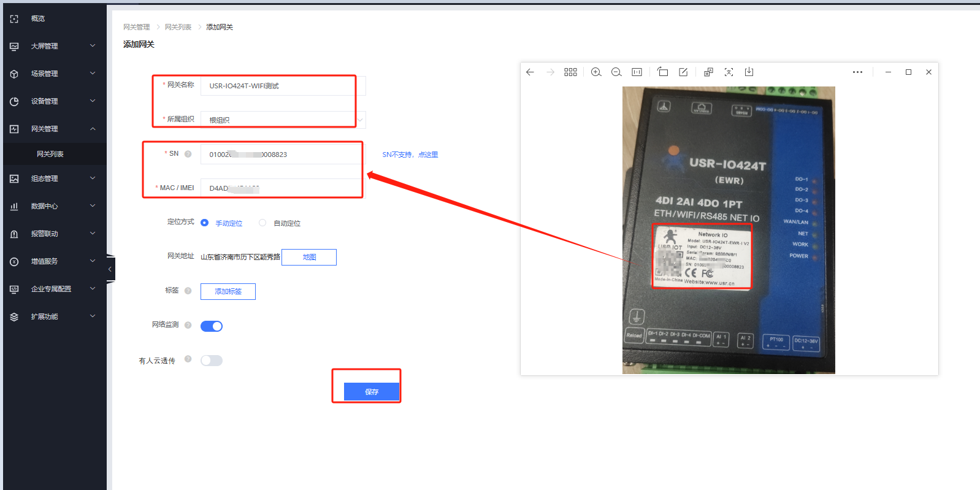The width and height of the screenshot is (980, 490).
Task: Click help icon next to 标签
Action: pos(188,291)
